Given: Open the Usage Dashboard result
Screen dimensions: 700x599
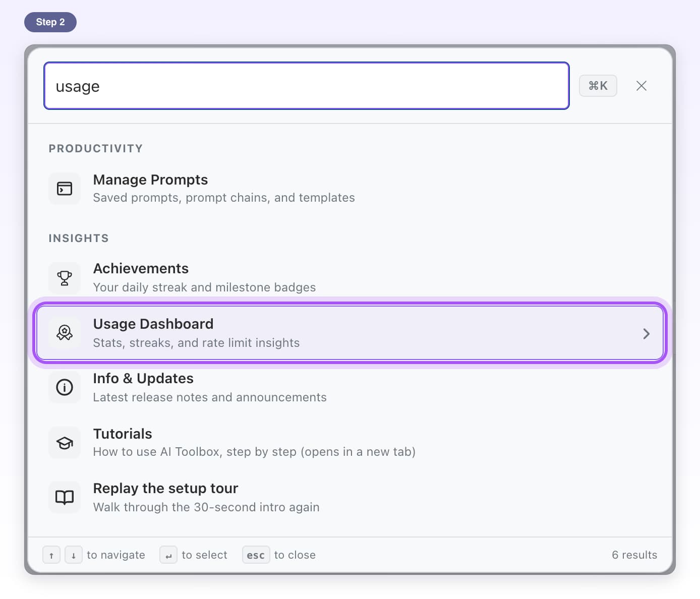Looking at the screenshot, I should click(350, 333).
